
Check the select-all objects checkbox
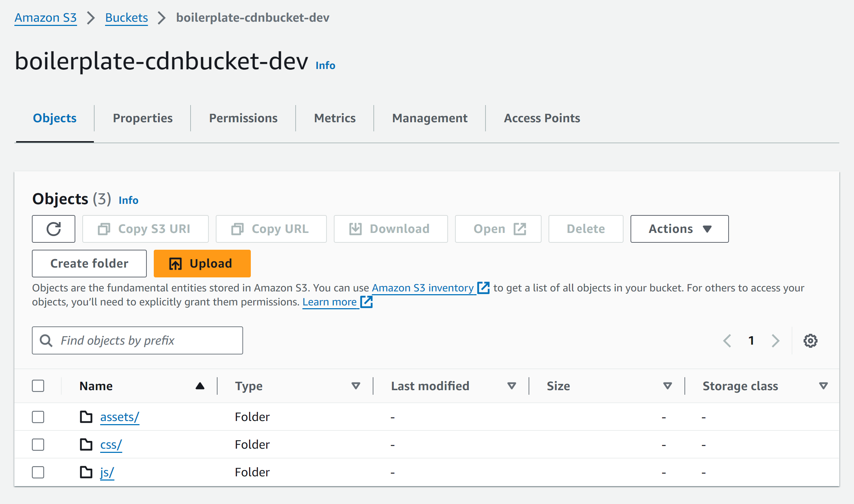tap(38, 386)
